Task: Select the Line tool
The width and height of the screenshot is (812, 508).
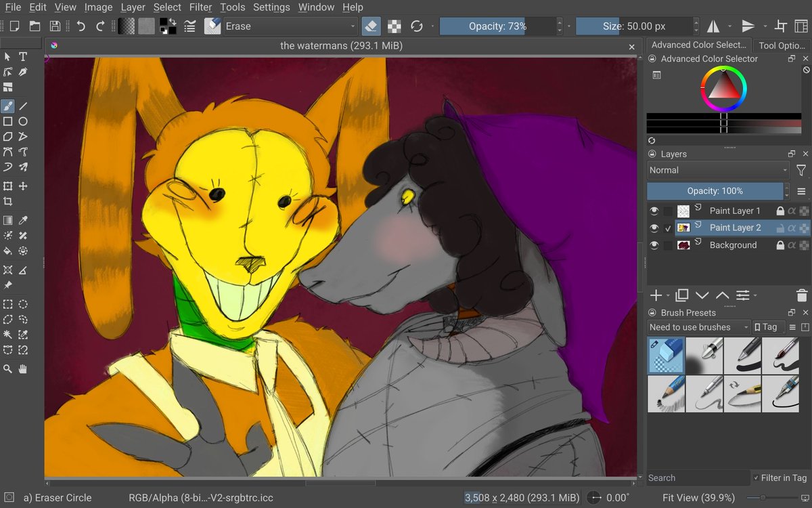Action: tap(23, 106)
